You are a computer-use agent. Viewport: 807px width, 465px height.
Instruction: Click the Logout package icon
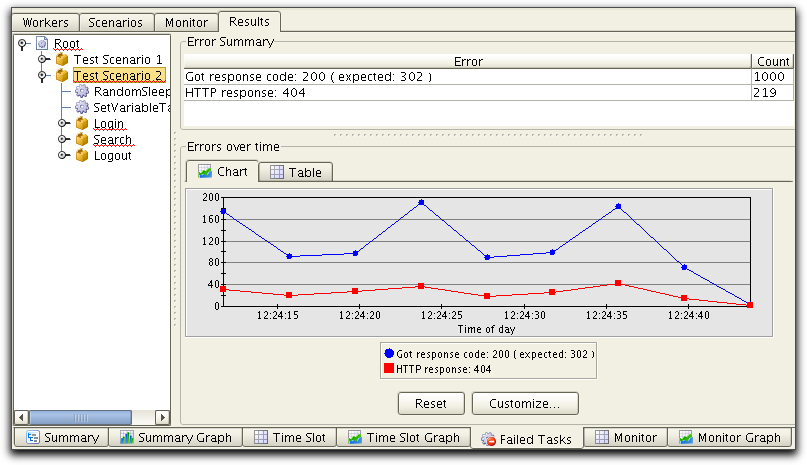(x=82, y=156)
